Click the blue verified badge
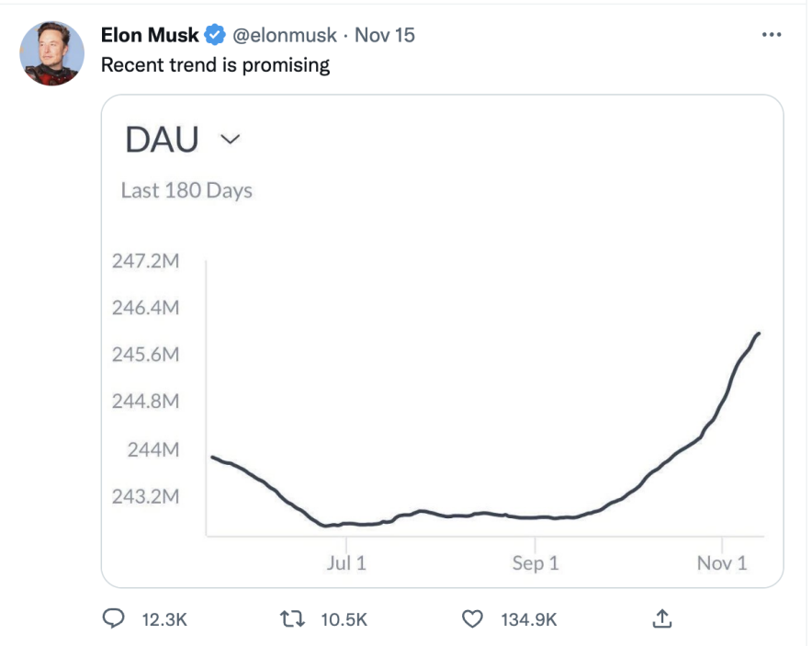 (x=215, y=36)
